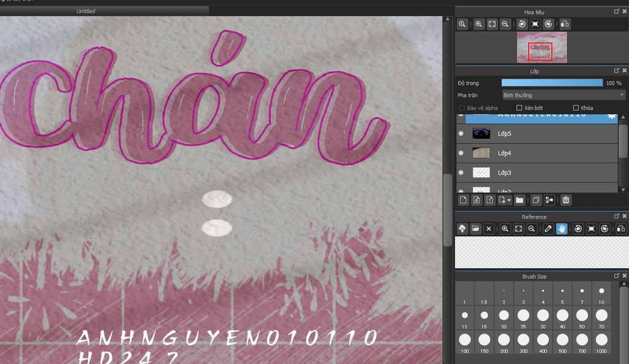The image size is (629, 364).
Task: Rotate canvas right in Hoa tiêu panel
Action: 549,24
